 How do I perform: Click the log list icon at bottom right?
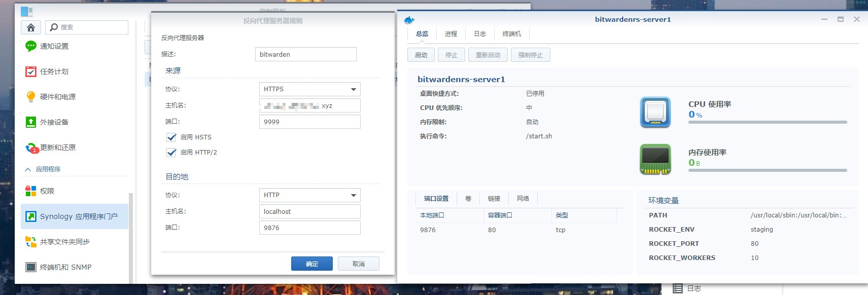(x=678, y=288)
